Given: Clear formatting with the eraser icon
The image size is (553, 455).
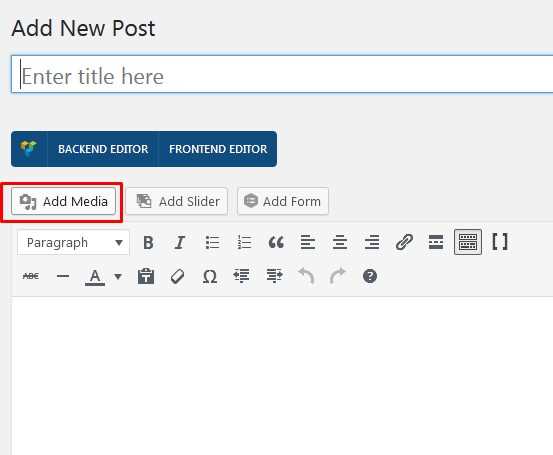Looking at the screenshot, I should 177,276.
